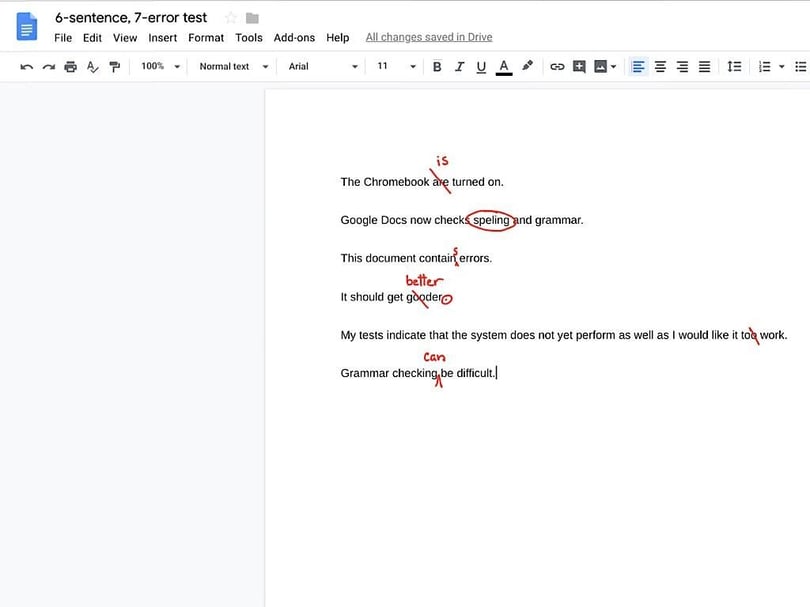Toggle bold formatting
This screenshot has width=810, height=607.
[x=437, y=66]
